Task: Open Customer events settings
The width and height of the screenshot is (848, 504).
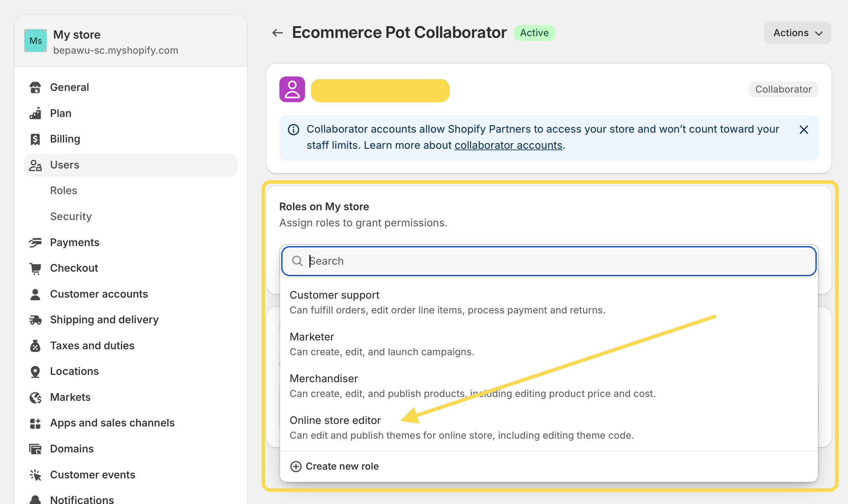Action: click(x=131, y=475)
